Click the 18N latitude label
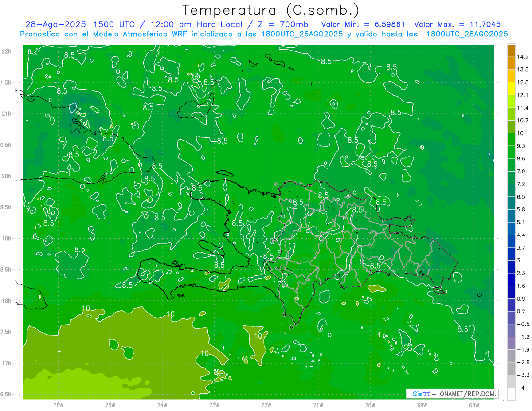Image resolution: width=532 pixels, height=411 pixels. click(x=8, y=301)
